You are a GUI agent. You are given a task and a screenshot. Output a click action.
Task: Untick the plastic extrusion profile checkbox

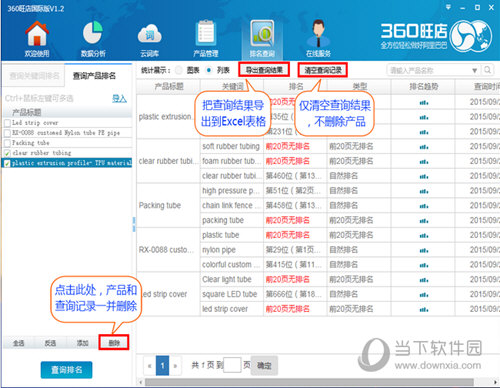pyautogui.click(x=7, y=163)
